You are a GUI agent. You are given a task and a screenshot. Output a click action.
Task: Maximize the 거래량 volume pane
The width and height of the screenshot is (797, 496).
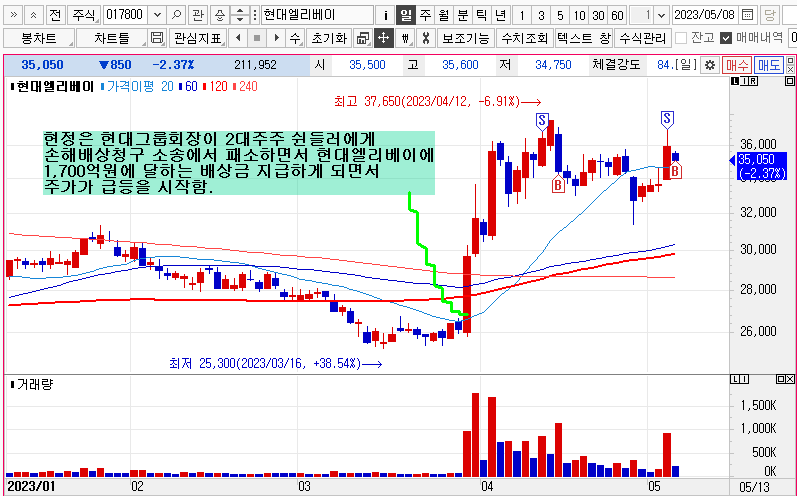click(x=781, y=379)
